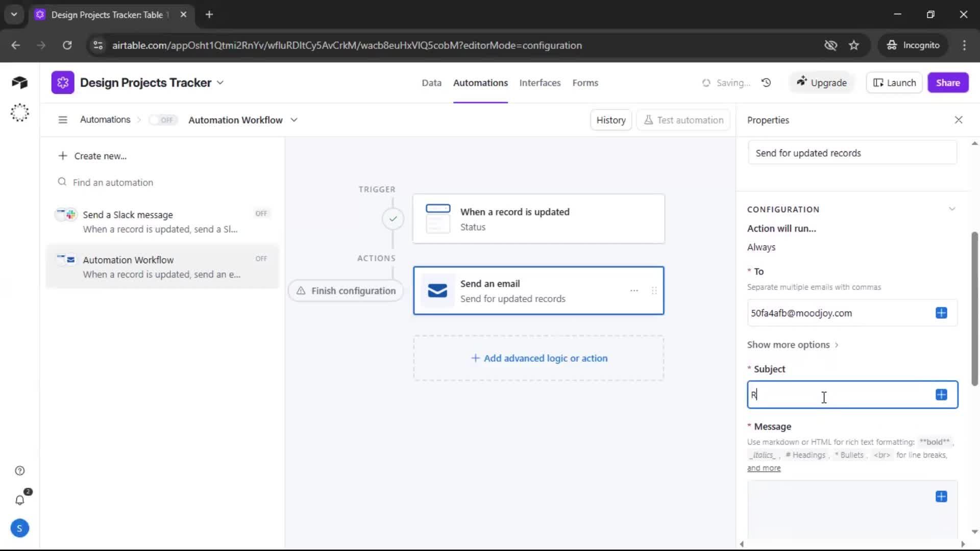Insert dynamic value in To field
The image size is (980, 551).
click(x=941, y=313)
